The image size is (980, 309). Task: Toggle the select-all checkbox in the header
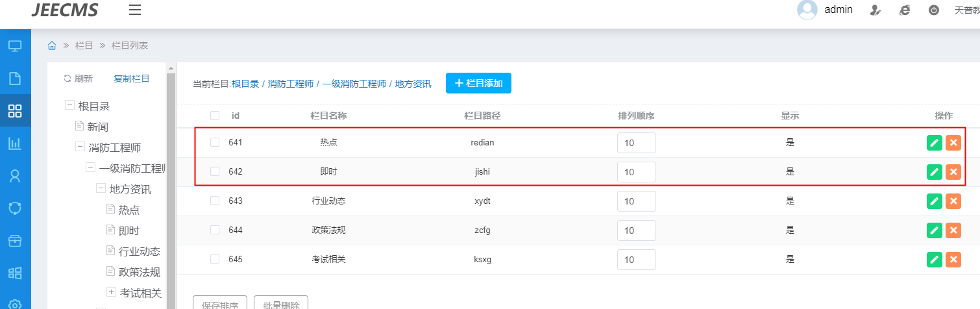215,116
